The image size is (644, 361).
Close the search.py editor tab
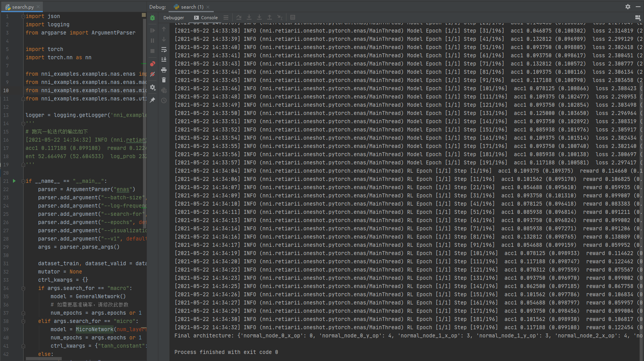38,7
